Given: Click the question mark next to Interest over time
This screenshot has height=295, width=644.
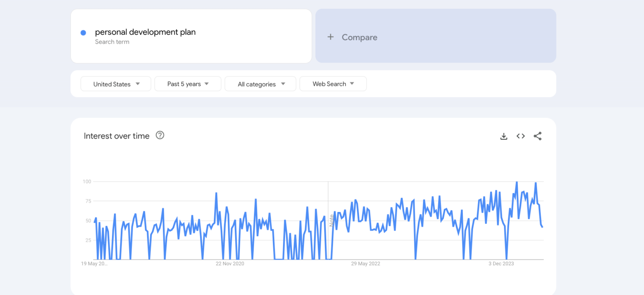Looking at the screenshot, I should tap(160, 135).
